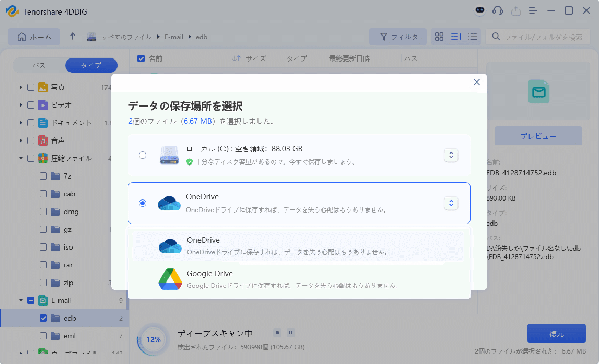The width and height of the screenshot is (599, 364).
Task: Click the OneDrive cloud icon in dropdown list
Action: (x=170, y=245)
